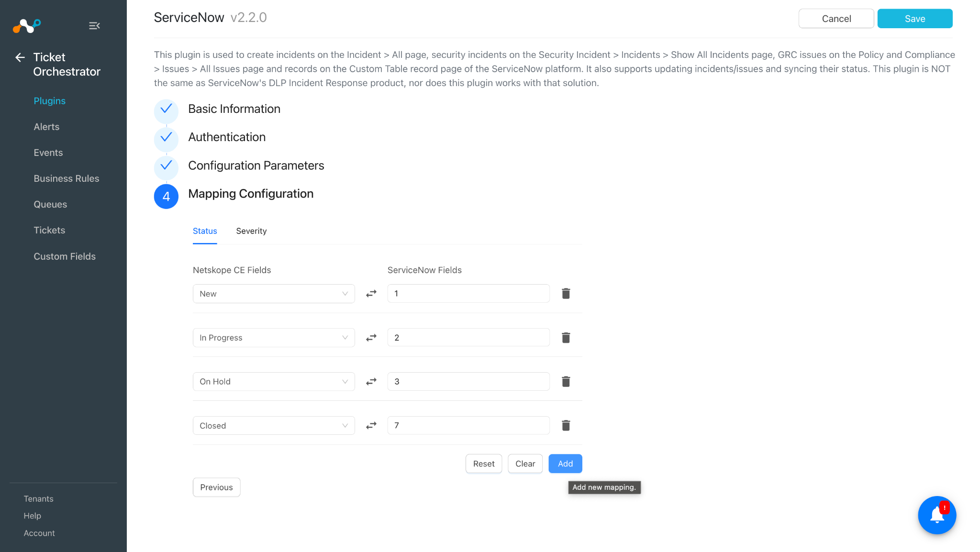This screenshot has width=980, height=552.
Task: Reset the status mappings
Action: point(484,464)
